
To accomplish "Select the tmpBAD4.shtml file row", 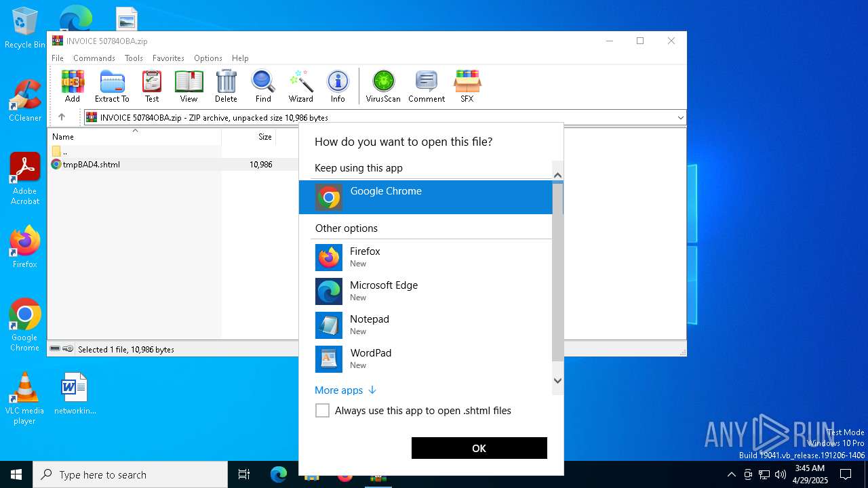I will click(173, 164).
